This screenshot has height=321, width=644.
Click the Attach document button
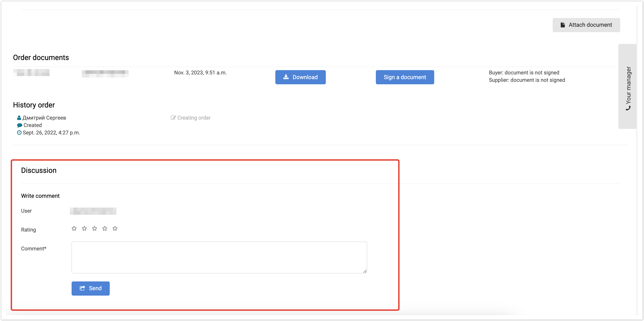(x=586, y=25)
